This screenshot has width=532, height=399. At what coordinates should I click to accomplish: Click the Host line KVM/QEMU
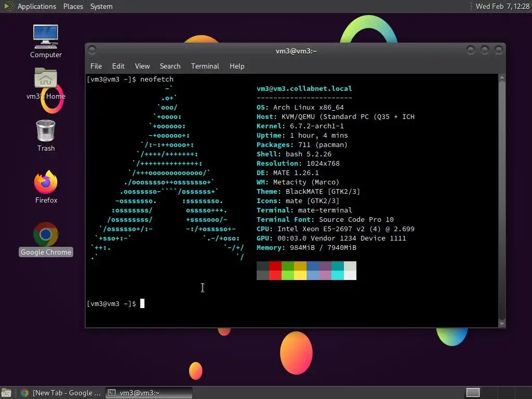335,117
